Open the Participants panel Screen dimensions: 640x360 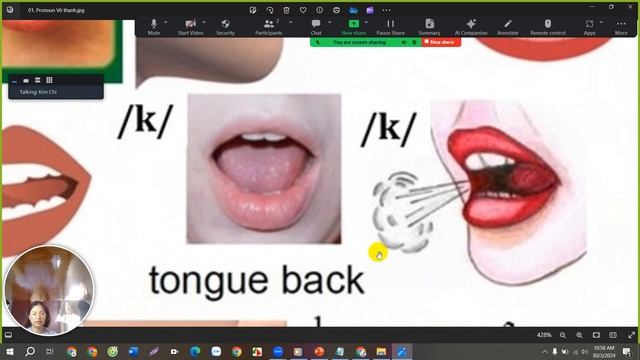click(x=269, y=27)
